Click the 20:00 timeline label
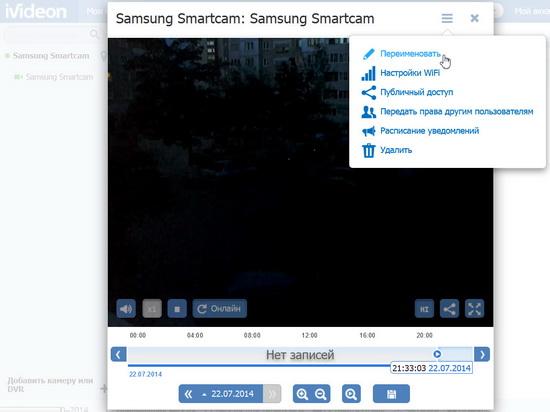This screenshot has width=550, height=412. click(424, 335)
